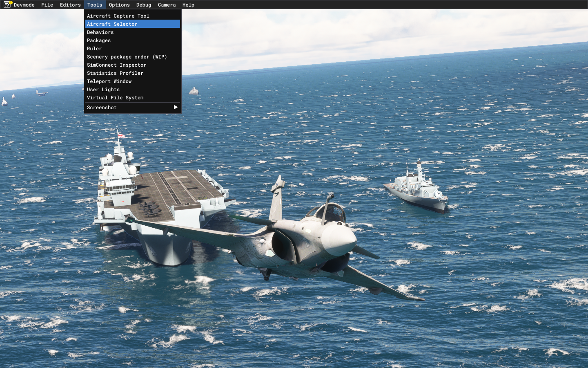Open the Help menu

click(x=188, y=5)
